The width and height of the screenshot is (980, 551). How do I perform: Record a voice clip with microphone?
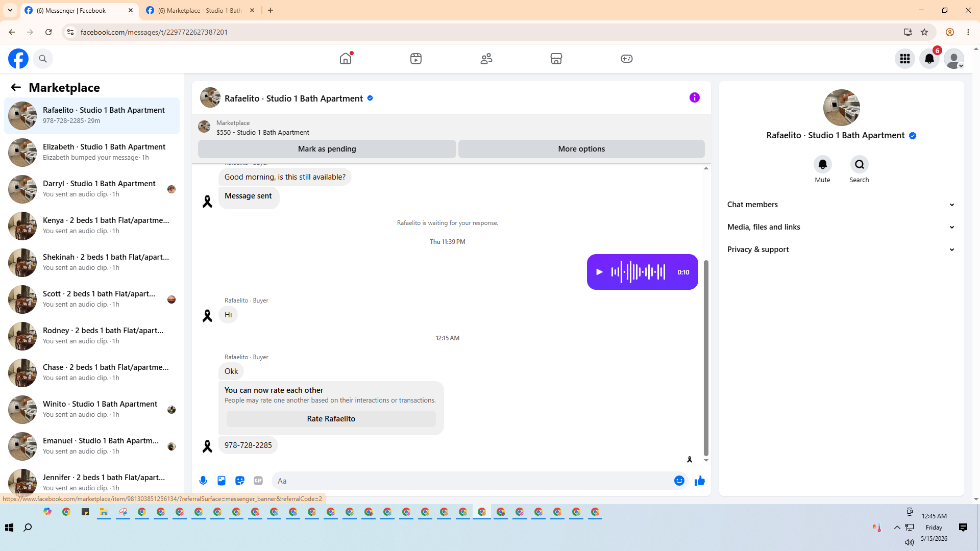click(203, 481)
